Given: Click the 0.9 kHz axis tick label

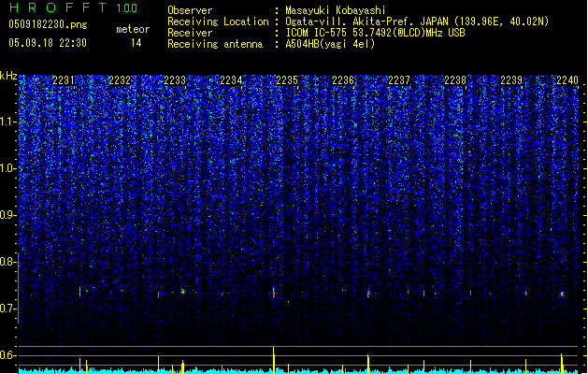Looking at the screenshot, I should click(x=7, y=215).
